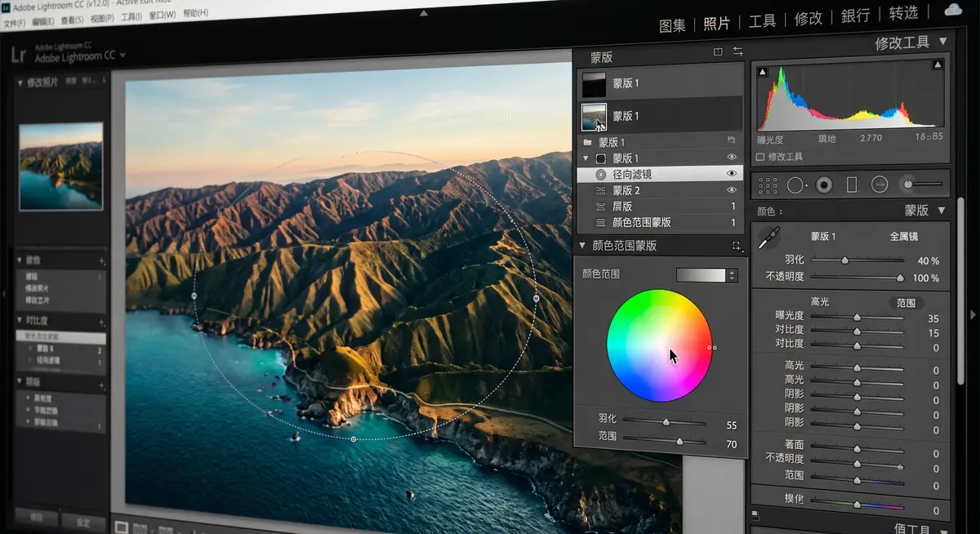Pick the eyedropper icon beside 蒙版 1
Image resolution: width=980 pixels, height=534 pixels.
tap(768, 238)
